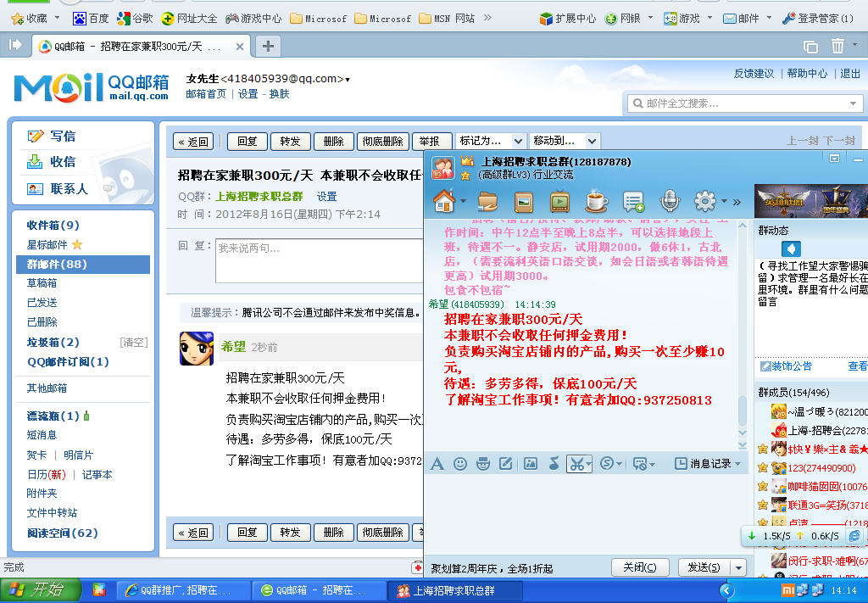Expand account dropdown next to email address
868x603 pixels.
348,80
